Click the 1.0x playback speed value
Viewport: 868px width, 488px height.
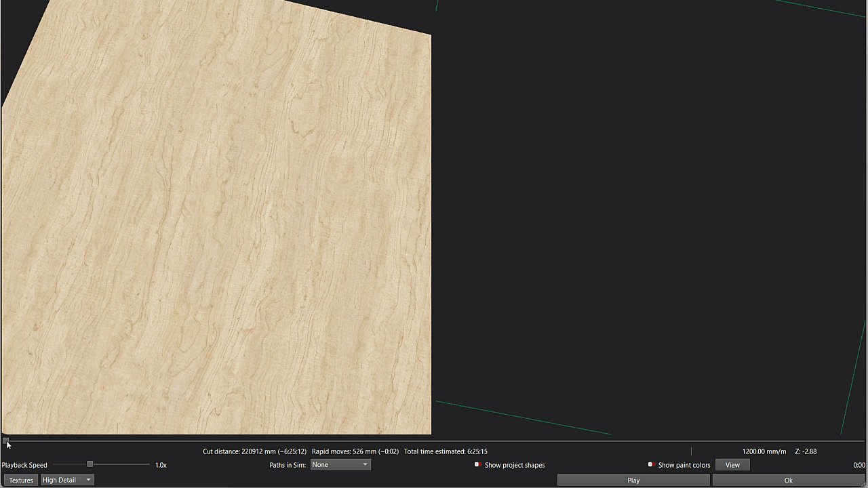click(161, 465)
